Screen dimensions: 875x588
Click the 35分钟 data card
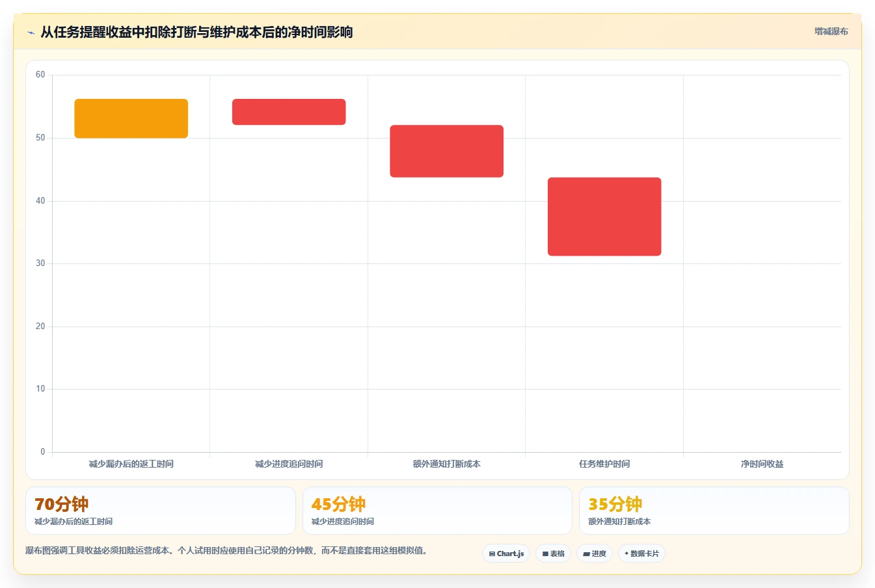tap(714, 511)
